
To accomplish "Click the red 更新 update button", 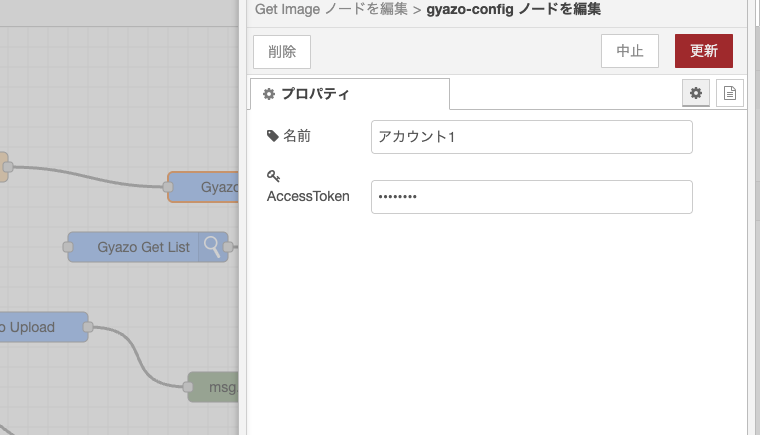I will pos(704,51).
